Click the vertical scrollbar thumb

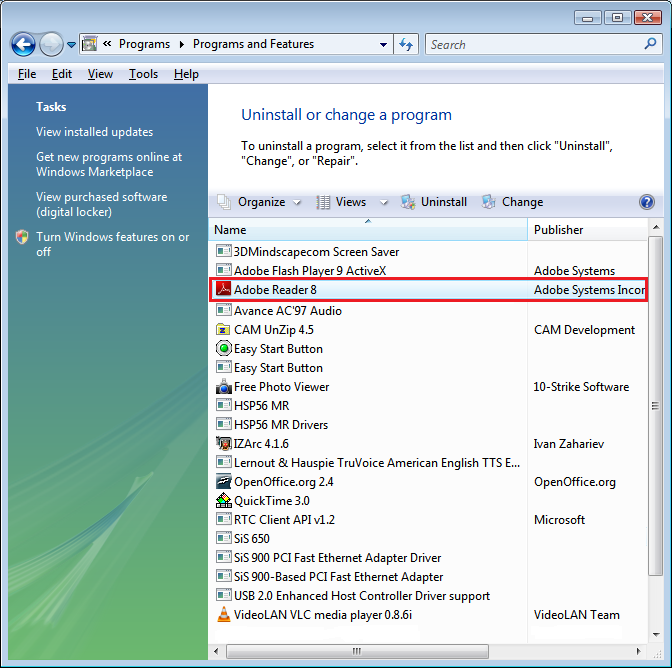coord(655,405)
